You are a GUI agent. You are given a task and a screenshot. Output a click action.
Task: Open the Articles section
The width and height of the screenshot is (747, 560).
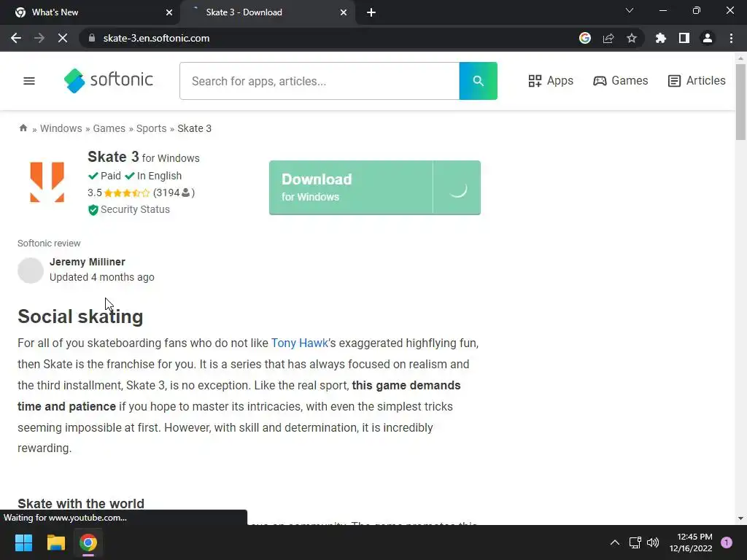[x=697, y=81]
